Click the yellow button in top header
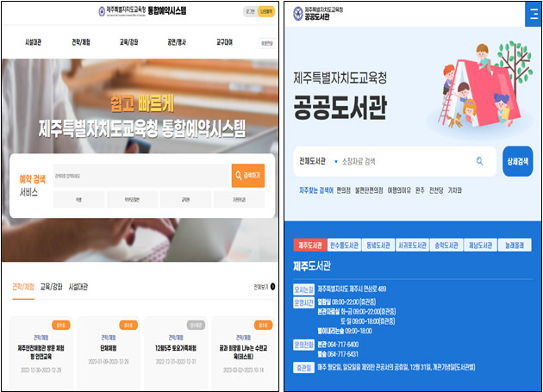 (x=265, y=12)
